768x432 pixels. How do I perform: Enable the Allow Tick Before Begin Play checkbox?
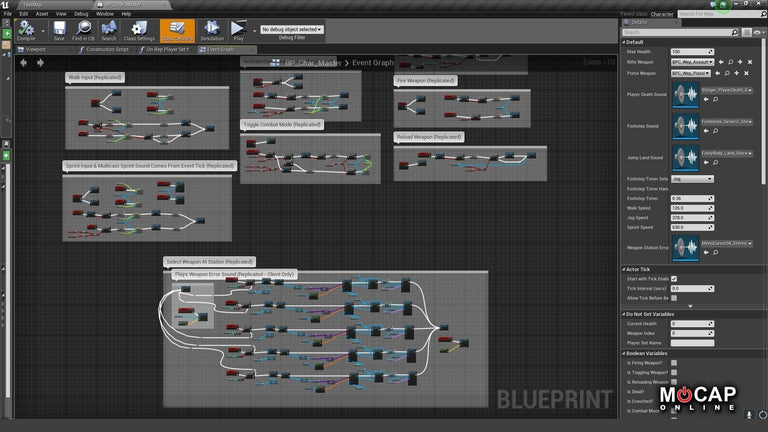[674, 298]
